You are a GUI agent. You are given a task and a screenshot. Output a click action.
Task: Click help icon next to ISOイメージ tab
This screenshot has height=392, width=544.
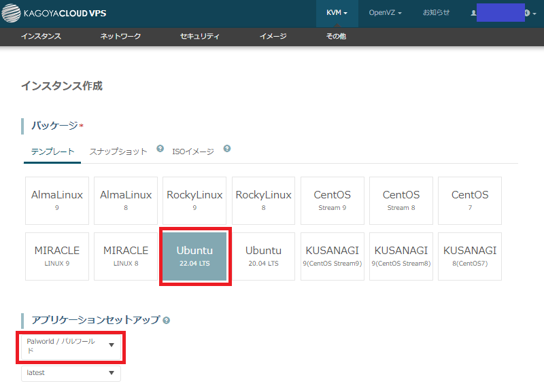(x=226, y=149)
